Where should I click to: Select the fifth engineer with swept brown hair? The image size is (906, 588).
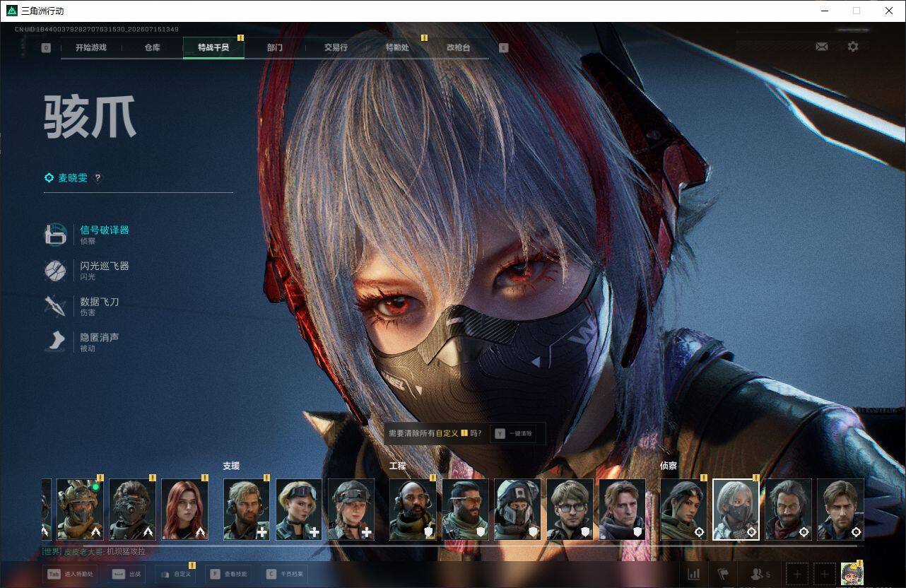(x=623, y=510)
